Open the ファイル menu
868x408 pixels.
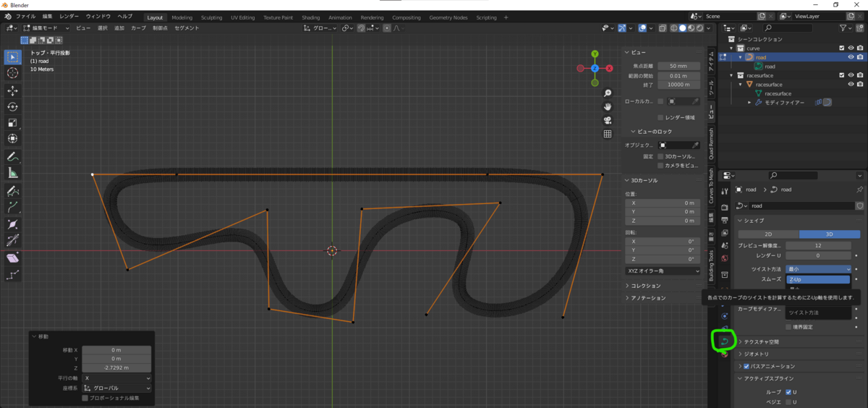[25, 16]
